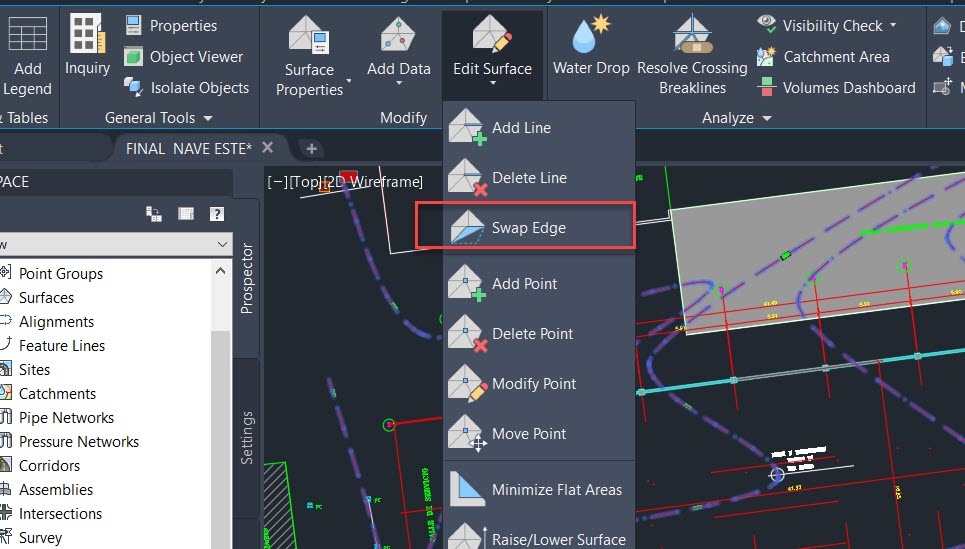The height and width of the screenshot is (549, 965).
Task: Click the Add Legend table icon
Action: coord(26,34)
